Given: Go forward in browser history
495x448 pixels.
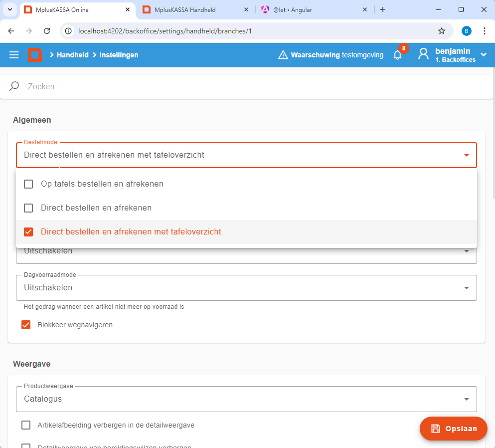Looking at the screenshot, I should 29,31.
